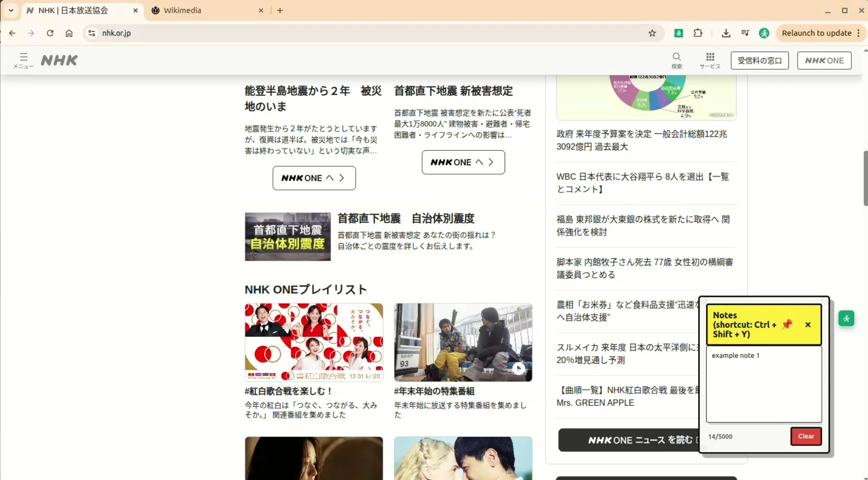Open the tab search dropdown arrow
Screen dimensions: 868x480
click(x=11, y=10)
